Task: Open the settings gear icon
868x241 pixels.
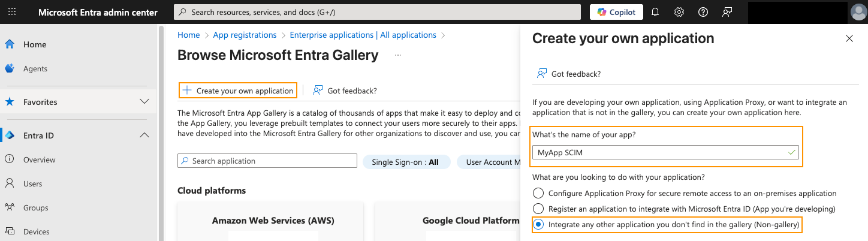Action: (x=679, y=12)
